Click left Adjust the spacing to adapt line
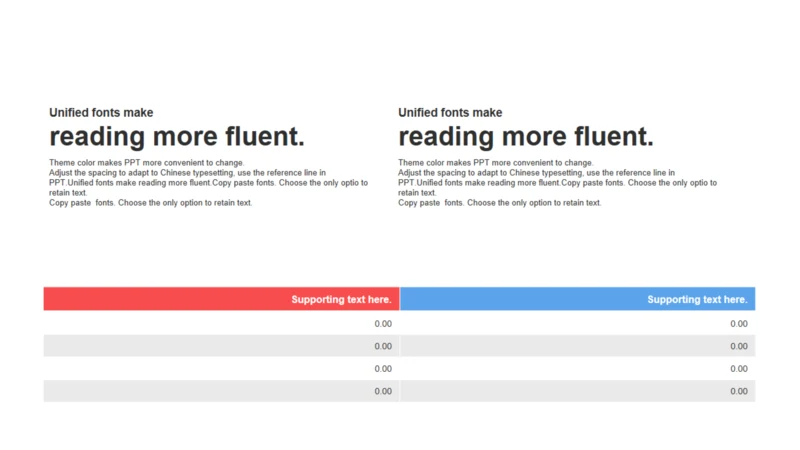Image resolution: width=800 pixels, height=450 pixels. pyautogui.click(x=187, y=173)
